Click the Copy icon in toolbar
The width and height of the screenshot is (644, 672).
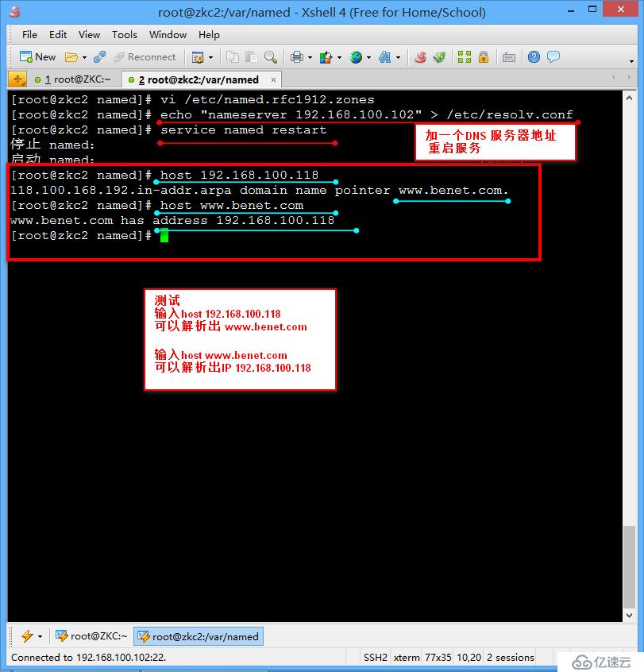tap(232, 57)
